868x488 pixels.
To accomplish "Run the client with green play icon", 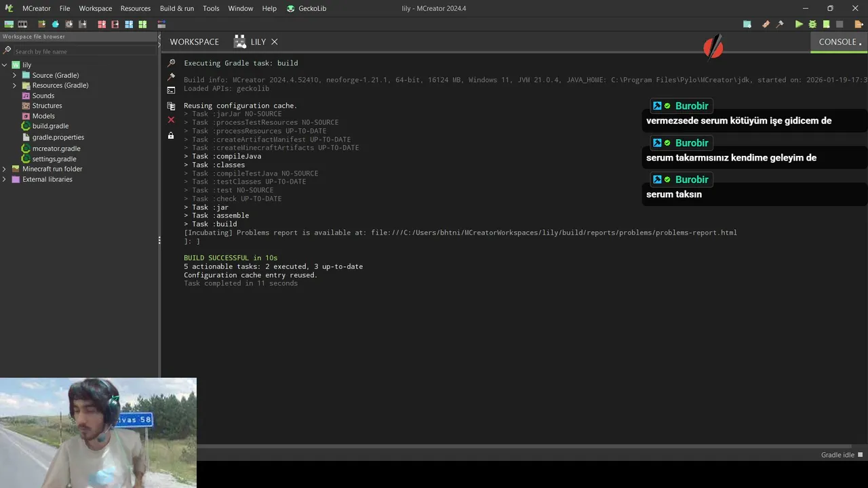I will [799, 24].
